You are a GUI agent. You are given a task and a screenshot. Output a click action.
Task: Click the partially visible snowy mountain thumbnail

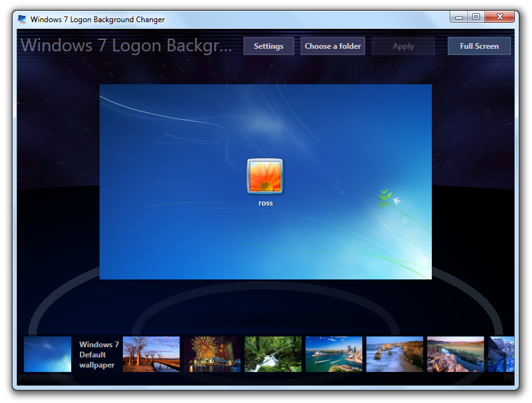click(x=501, y=354)
